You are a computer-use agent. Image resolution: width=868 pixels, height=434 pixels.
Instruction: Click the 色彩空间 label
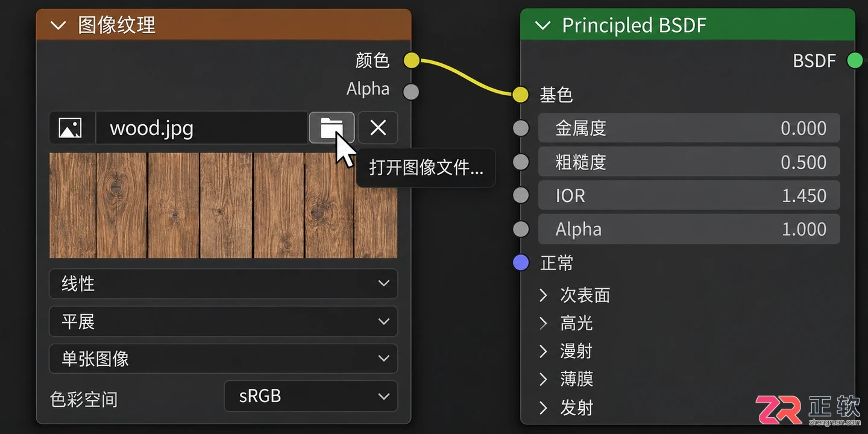(84, 399)
